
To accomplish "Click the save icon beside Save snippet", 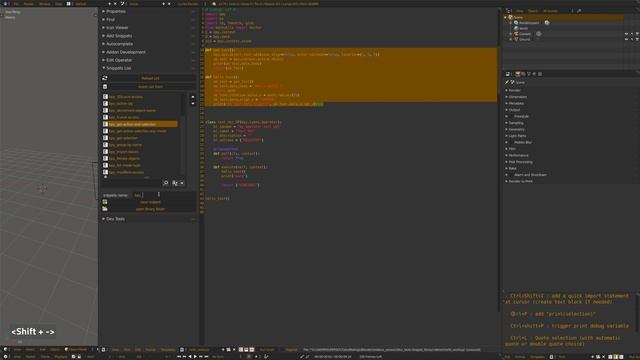I will click(105, 202).
